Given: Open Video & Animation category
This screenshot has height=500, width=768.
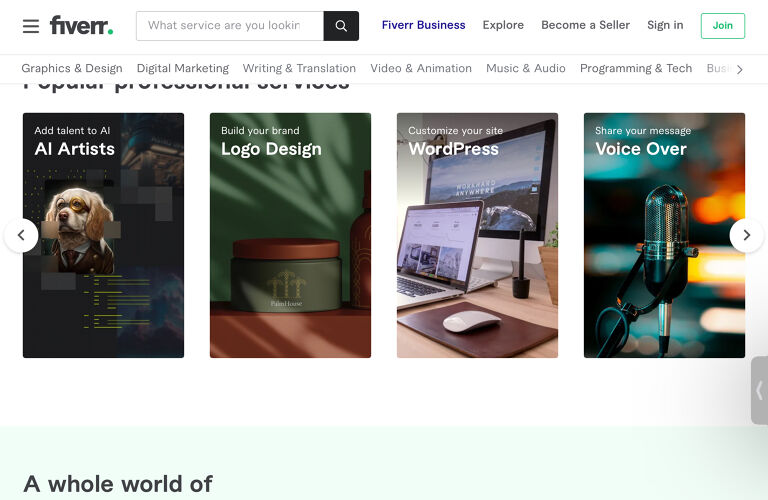Looking at the screenshot, I should 421,68.
